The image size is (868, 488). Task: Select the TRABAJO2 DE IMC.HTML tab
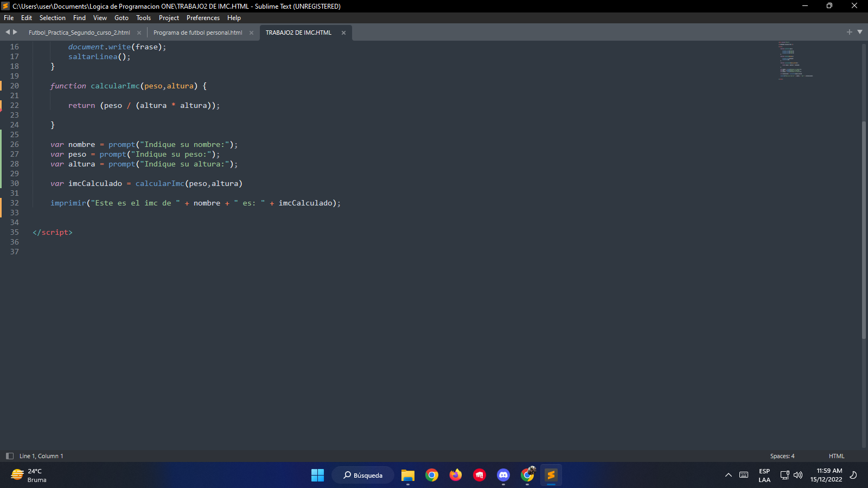pos(298,33)
